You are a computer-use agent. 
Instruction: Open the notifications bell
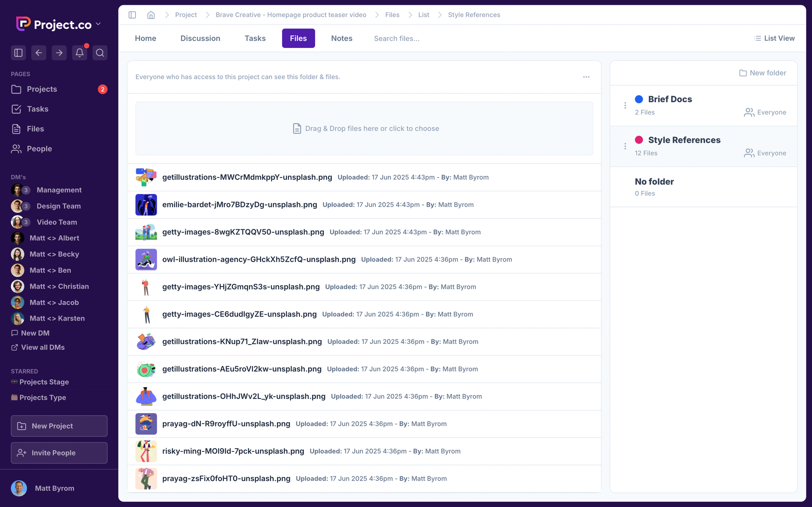(x=80, y=53)
